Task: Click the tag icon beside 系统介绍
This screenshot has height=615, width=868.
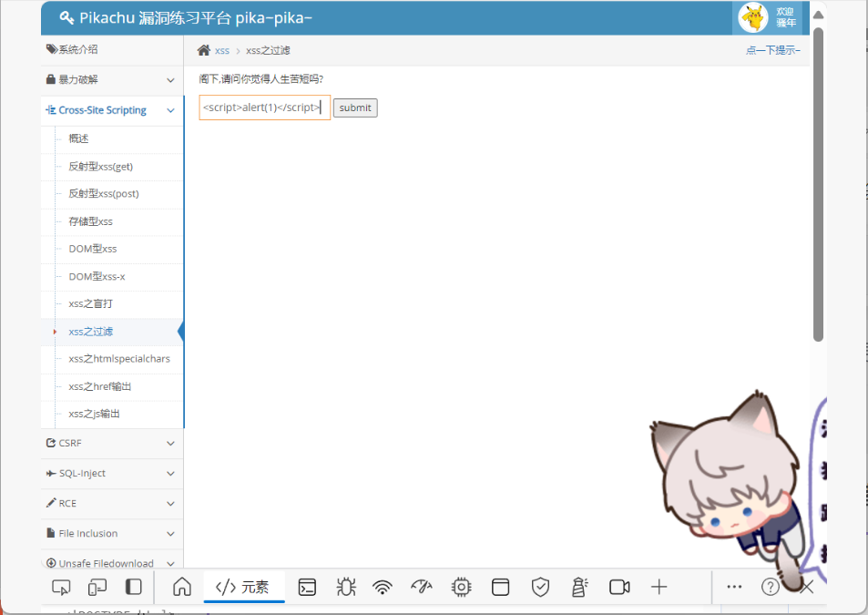Action: 52,49
